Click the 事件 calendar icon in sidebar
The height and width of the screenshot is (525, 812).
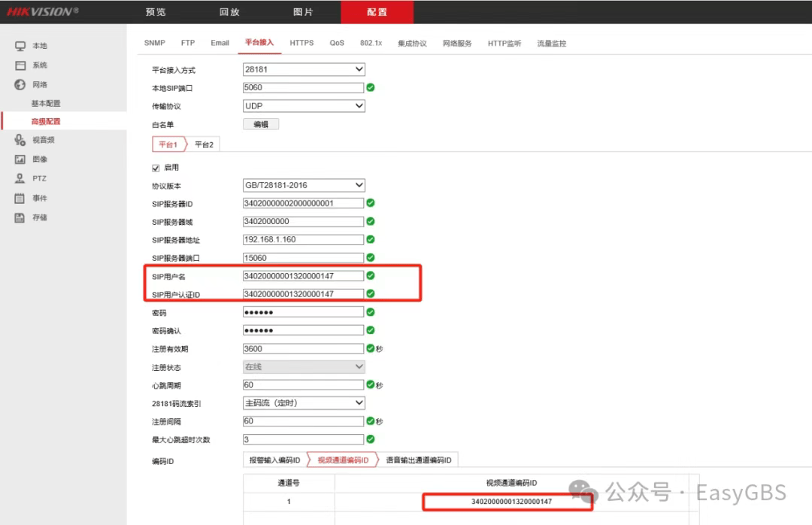[x=20, y=199]
